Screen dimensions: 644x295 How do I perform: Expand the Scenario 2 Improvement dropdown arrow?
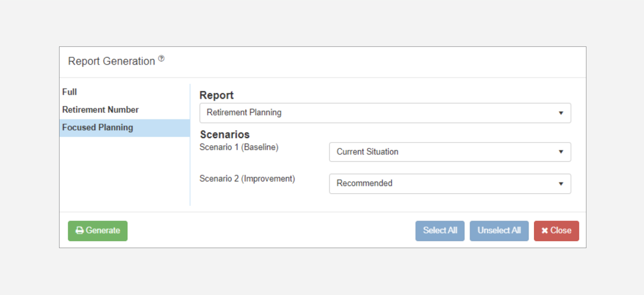pyautogui.click(x=561, y=184)
